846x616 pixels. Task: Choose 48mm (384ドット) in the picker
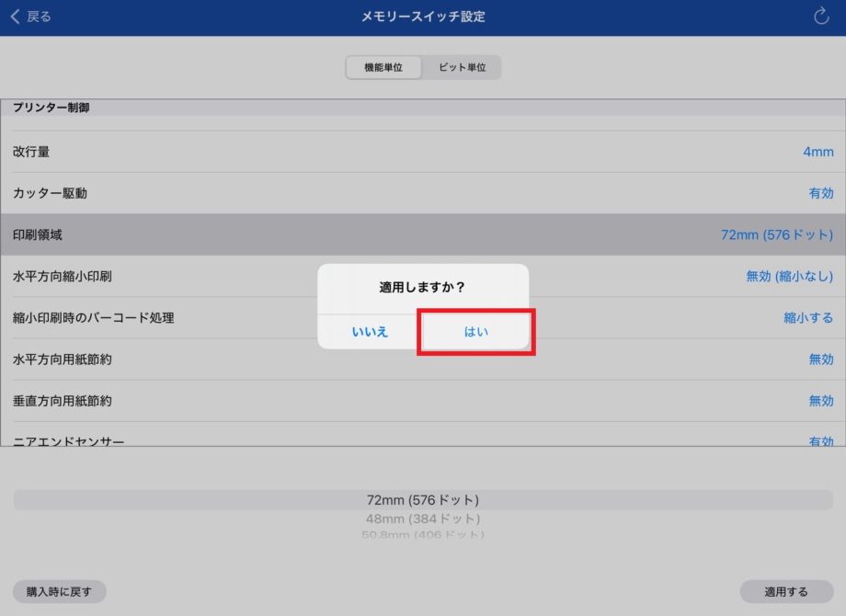point(423,519)
